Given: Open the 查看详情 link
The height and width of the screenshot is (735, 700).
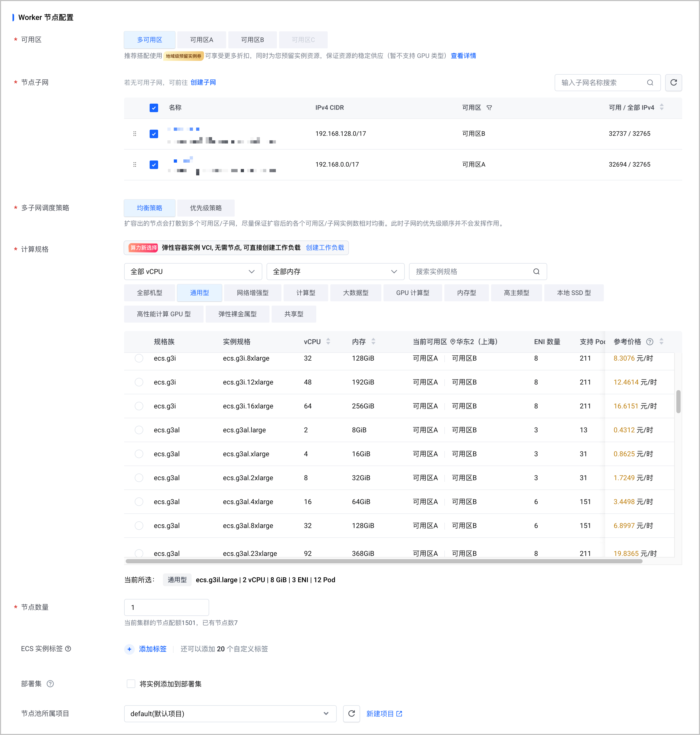Looking at the screenshot, I should point(463,56).
